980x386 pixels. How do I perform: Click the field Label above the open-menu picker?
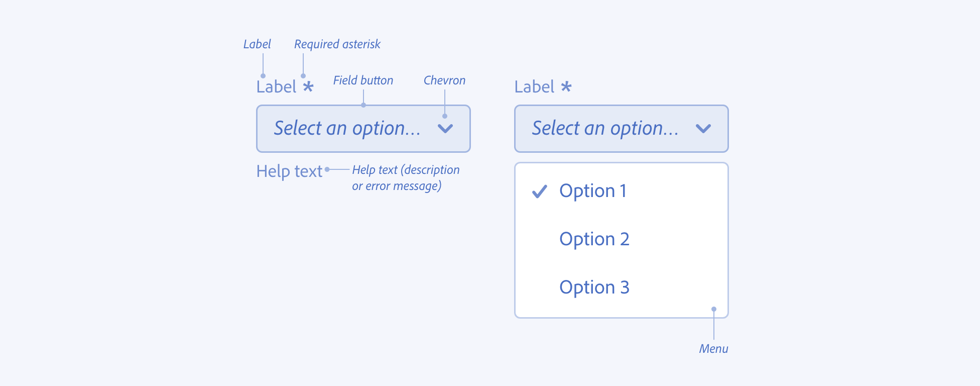(534, 87)
